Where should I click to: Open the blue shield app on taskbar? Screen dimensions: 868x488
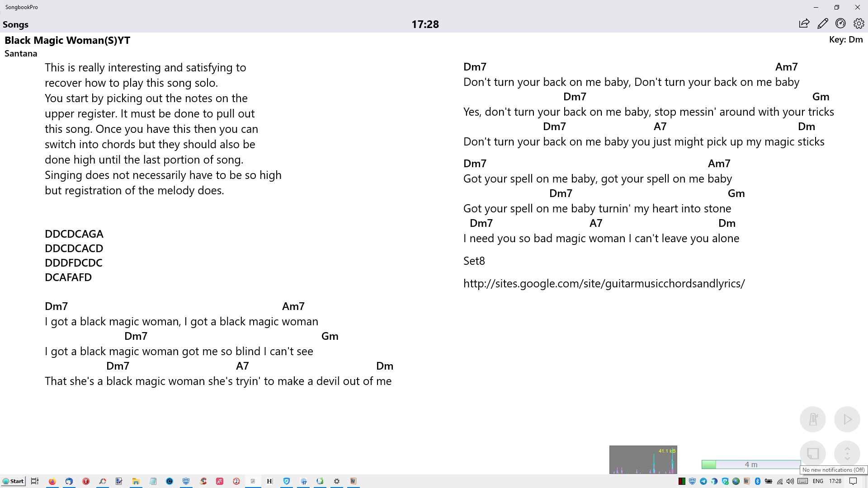[x=186, y=481]
